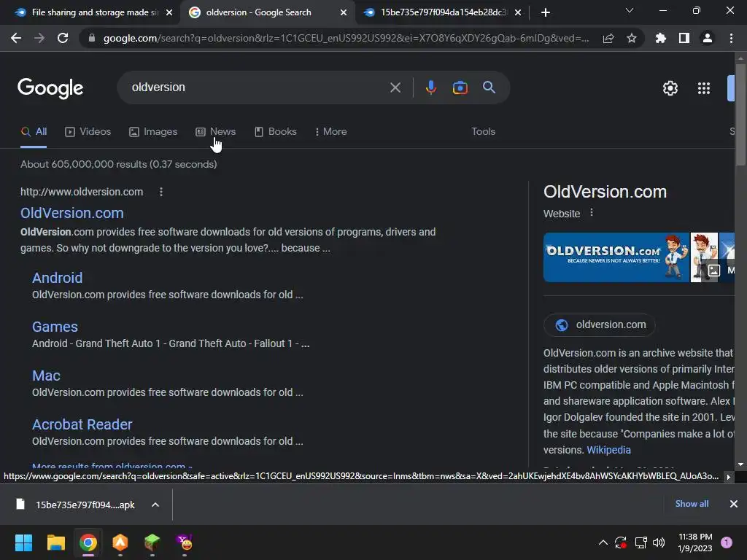Submit search with the magnifier icon
Viewport: 747px width, 560px height.
coord(489,87)
